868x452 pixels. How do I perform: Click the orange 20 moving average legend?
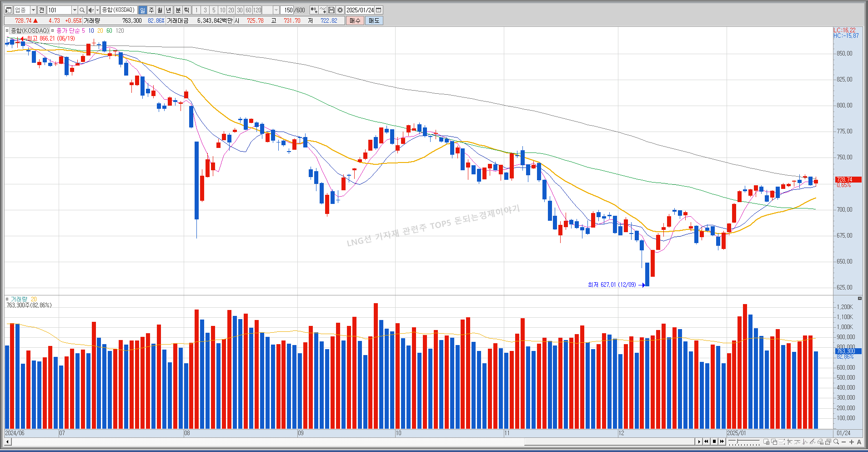click(100, 30)
